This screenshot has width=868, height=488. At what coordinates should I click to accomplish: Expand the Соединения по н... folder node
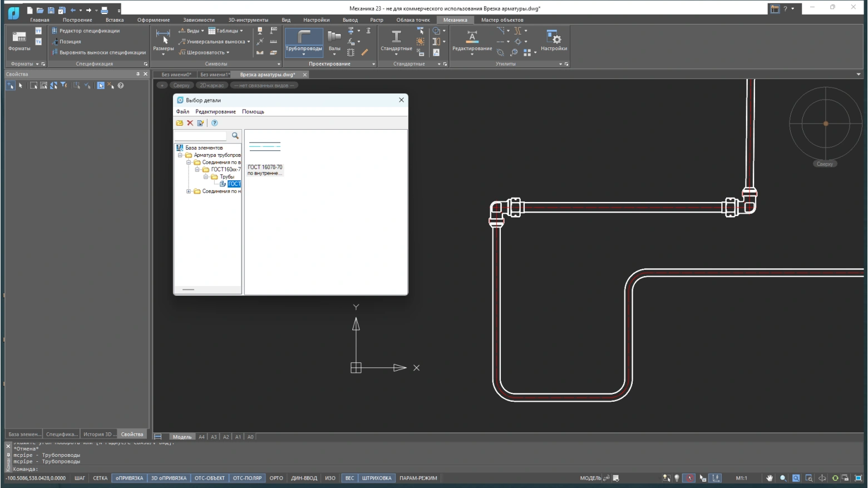tap(189, 191)
